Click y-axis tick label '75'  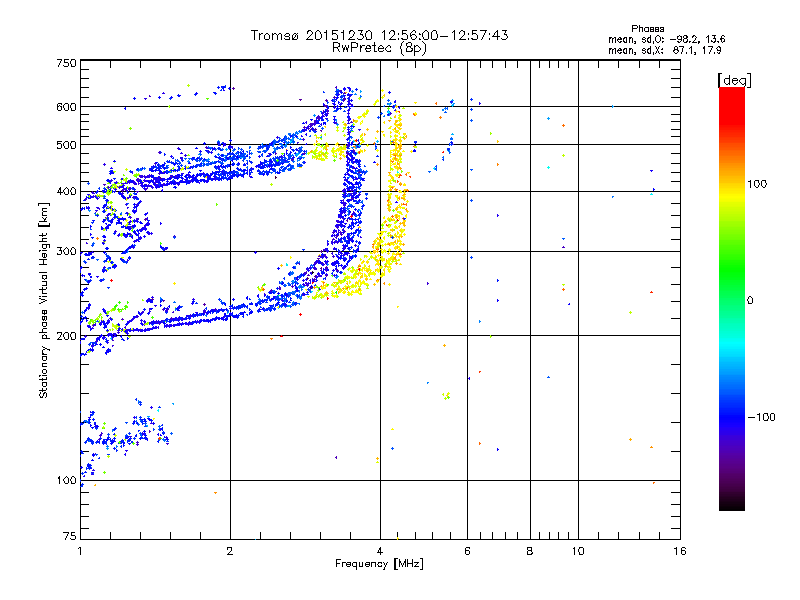click(70, 536)
